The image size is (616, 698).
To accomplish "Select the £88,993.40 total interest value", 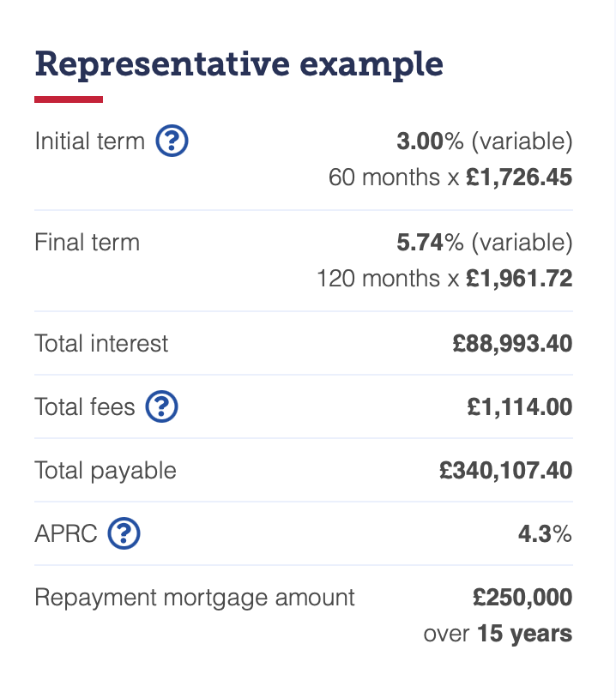I will click(x=512, y=344).
